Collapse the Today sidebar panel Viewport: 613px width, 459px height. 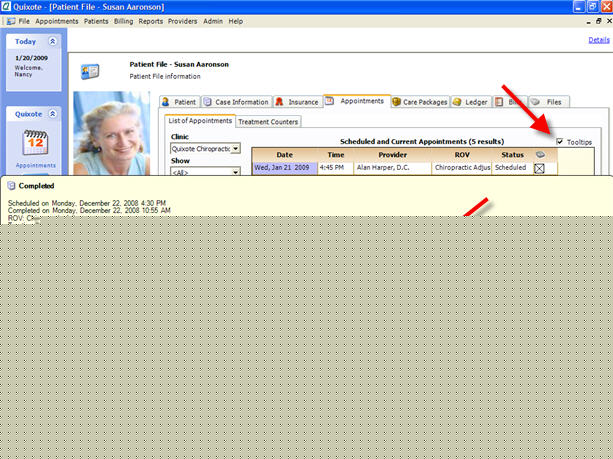pyautogui.click(x=52, y=41)
